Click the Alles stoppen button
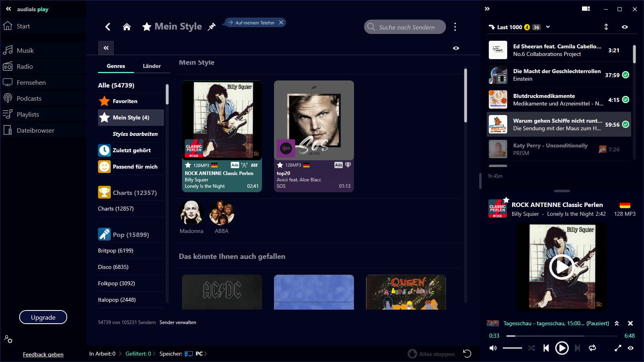Screen dimensions: 644x362 click(x=431, y=354)
